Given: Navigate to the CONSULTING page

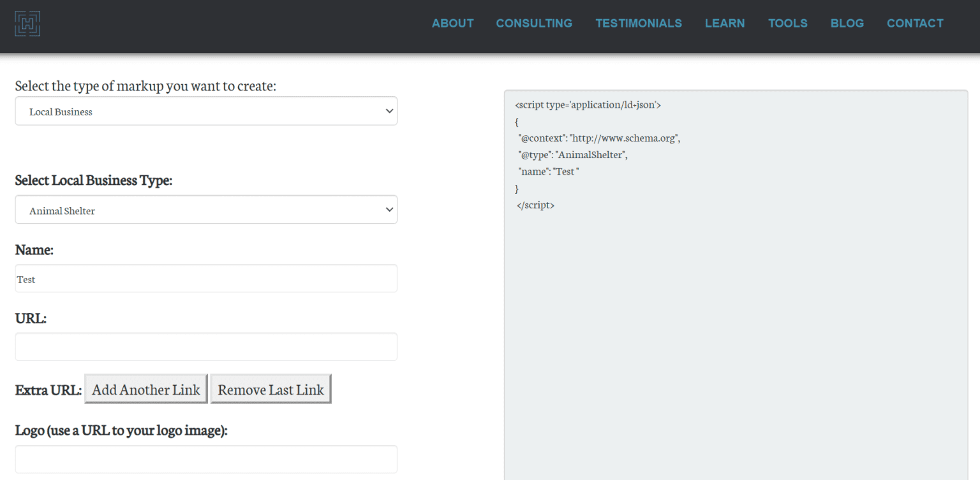Looking at the screenshot, I should coord(534,23).
